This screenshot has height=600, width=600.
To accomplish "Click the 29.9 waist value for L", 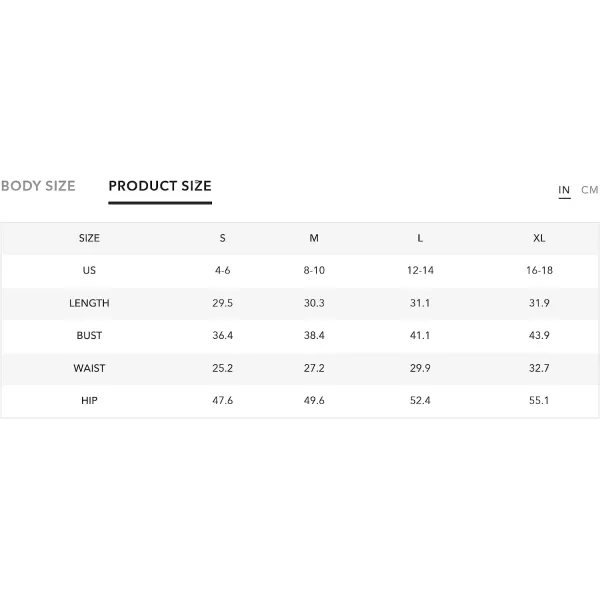I will [x=420, y=368].
